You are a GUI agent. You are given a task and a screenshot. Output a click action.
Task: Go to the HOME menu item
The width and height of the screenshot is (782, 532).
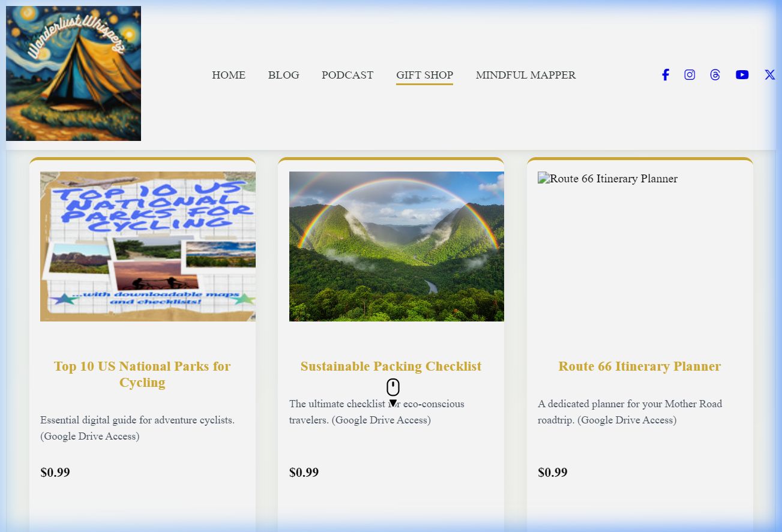pos(229,75)
